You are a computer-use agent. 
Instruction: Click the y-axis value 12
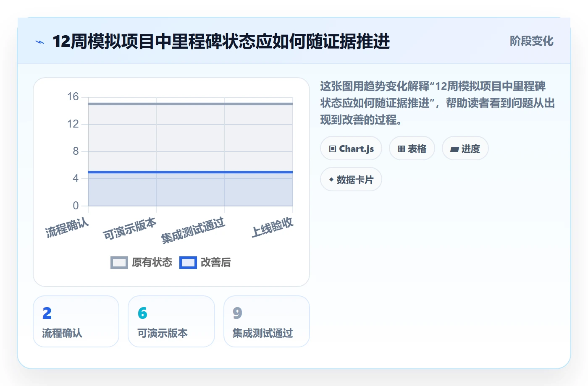[x=73, y=124]
